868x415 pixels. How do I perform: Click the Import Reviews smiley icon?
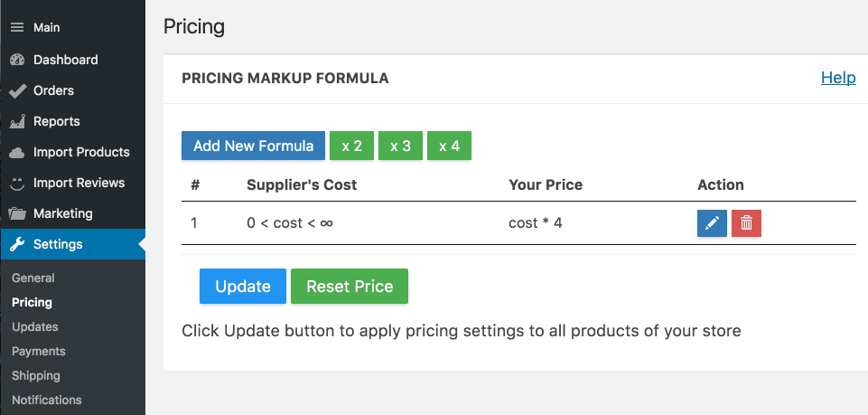[17, 183]
